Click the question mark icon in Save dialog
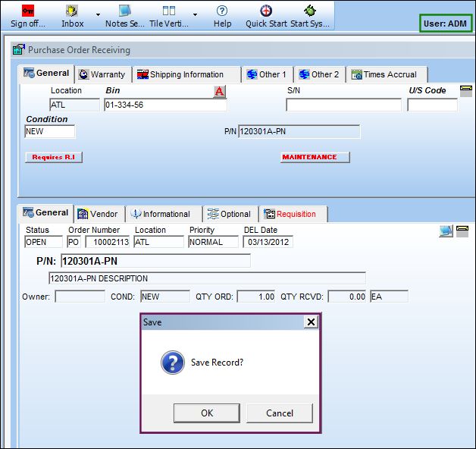This screenshot has height=449, width=476. (x=172, y=362)
